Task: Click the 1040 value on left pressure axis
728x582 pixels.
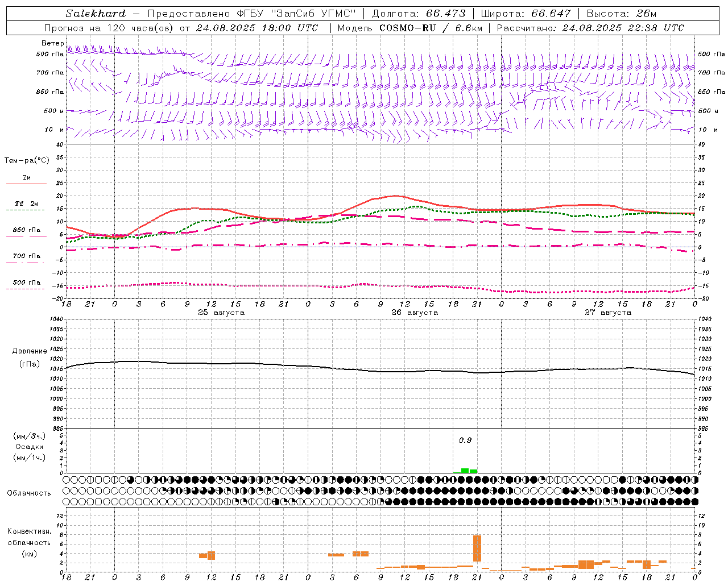Action: 56,319
